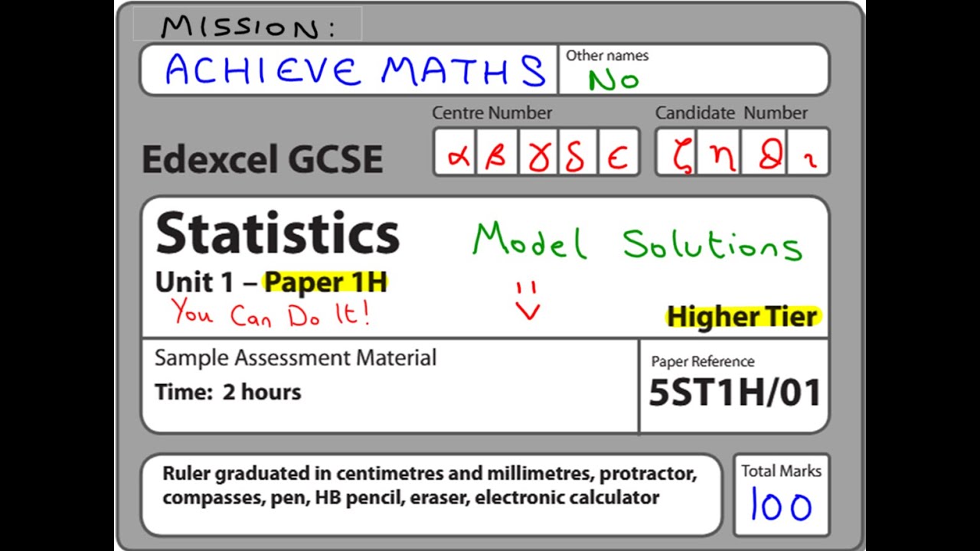The width and height of the screenshot is (980, 551).
Task: Click the red hand-drawn smiley face
Action: 527,300
